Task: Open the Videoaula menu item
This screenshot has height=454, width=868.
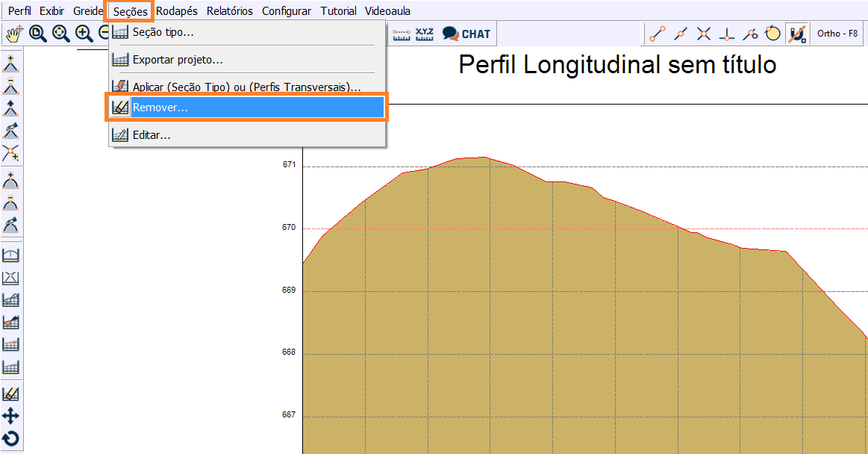Action: pyautogui.click(x=387, y=11)
